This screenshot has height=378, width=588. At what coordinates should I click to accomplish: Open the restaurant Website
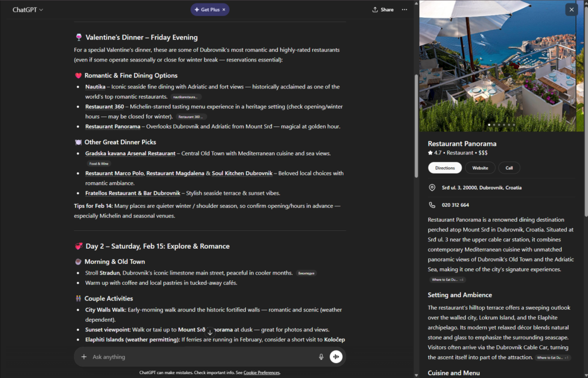pos(481,167)
